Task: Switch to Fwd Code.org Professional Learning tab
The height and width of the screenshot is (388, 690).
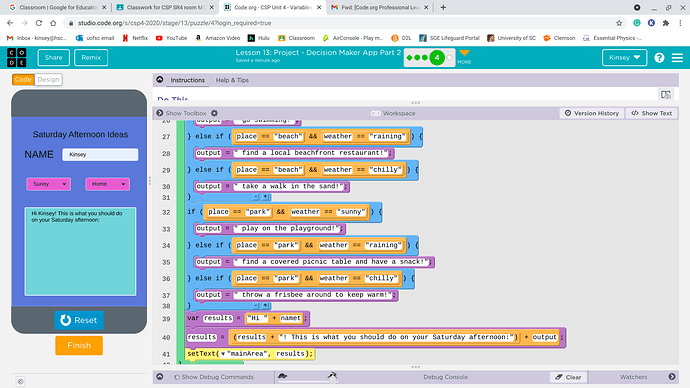Action: pyautogui.click(x=379, y=7)
